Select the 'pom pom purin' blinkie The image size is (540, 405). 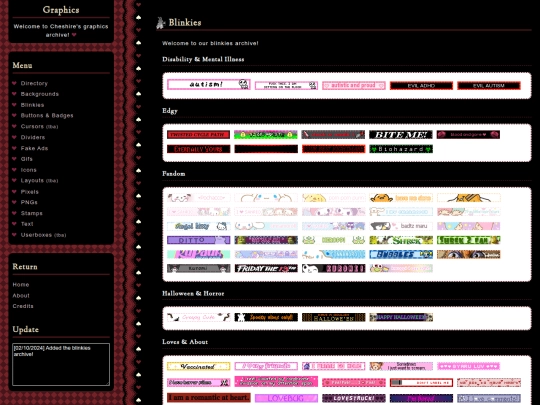333,198
